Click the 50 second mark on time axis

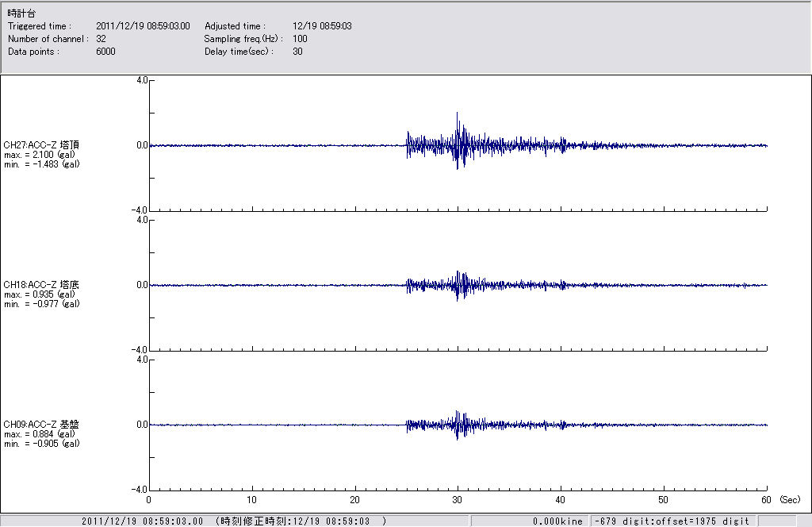664,500
